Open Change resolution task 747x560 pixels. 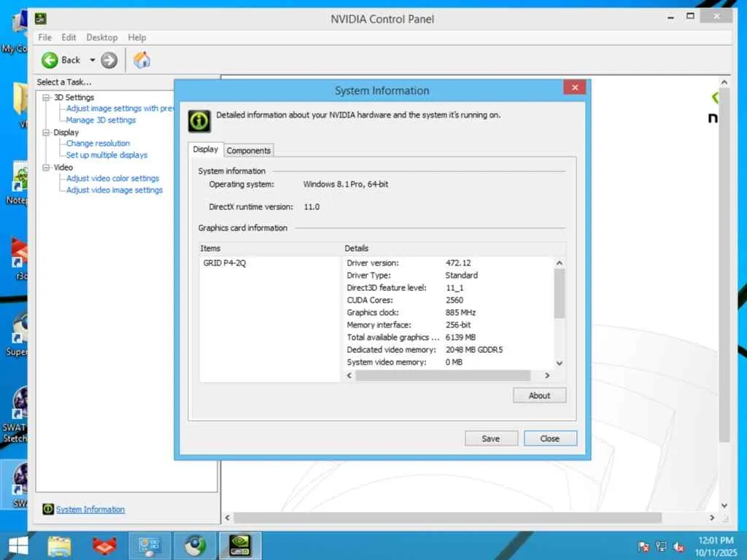98,144
